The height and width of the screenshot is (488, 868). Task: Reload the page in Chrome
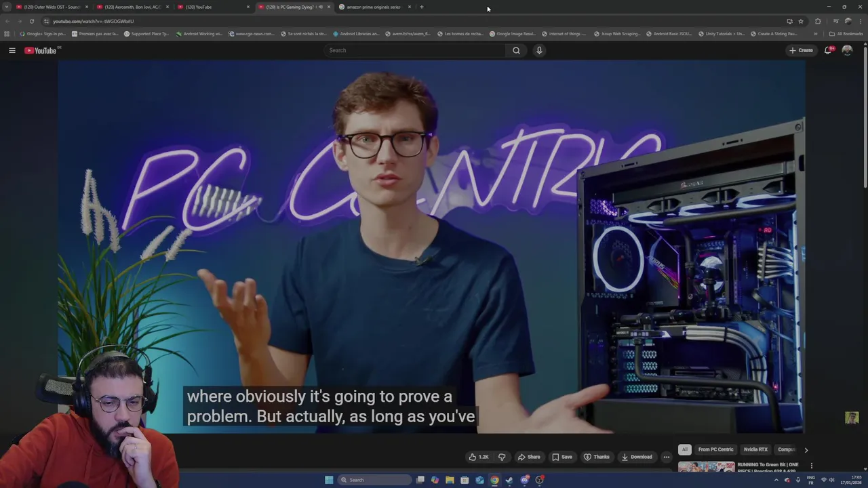(x=31, y=21)
